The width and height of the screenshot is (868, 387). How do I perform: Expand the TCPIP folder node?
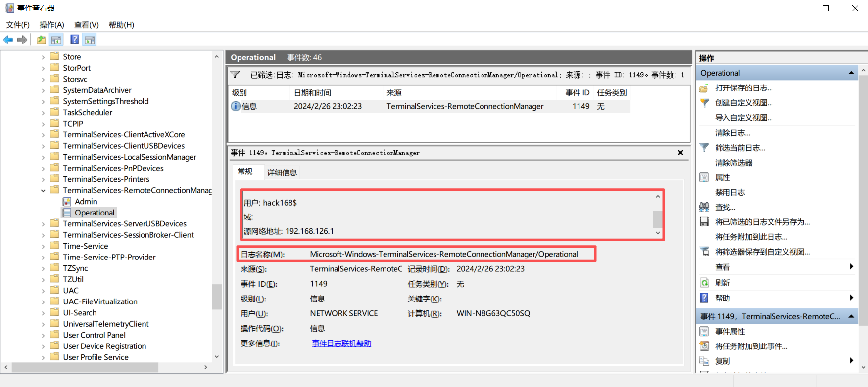pyautogui.click(x=43, y=124)
